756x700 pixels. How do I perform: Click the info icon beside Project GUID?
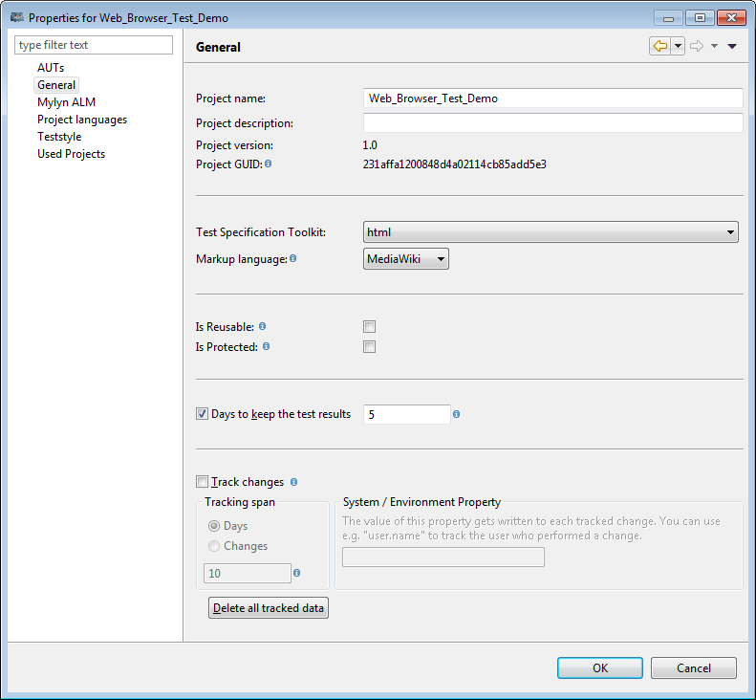coord(268,164)
